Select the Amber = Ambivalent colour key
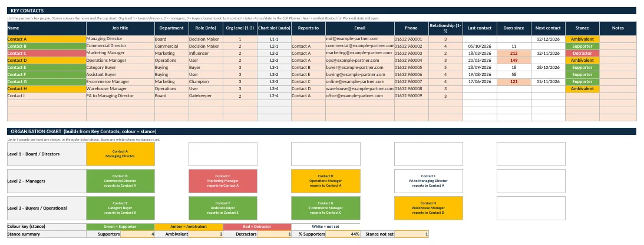This screenshot has height=245, width=644. click(189, 227)
